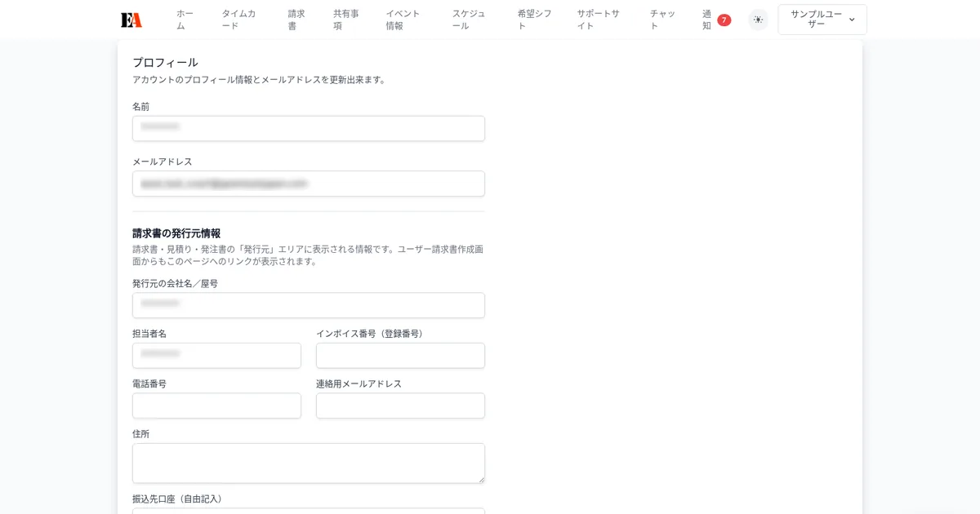This screenshot has width=980, height=514.
Task: Click the 名前 input field
Action: 309,128
